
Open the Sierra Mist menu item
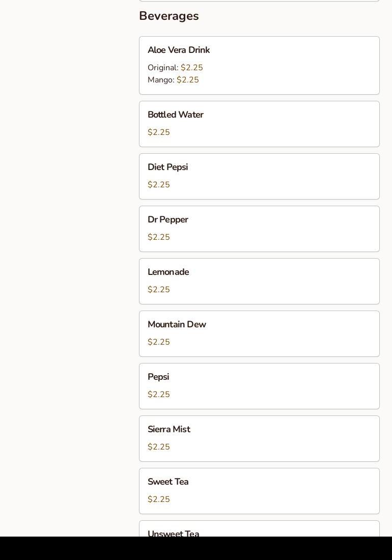pos(169,430)
